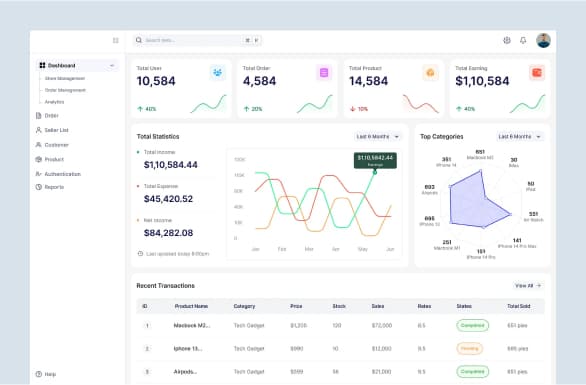Go to Authentication in sidebar

tap(62, 174)
